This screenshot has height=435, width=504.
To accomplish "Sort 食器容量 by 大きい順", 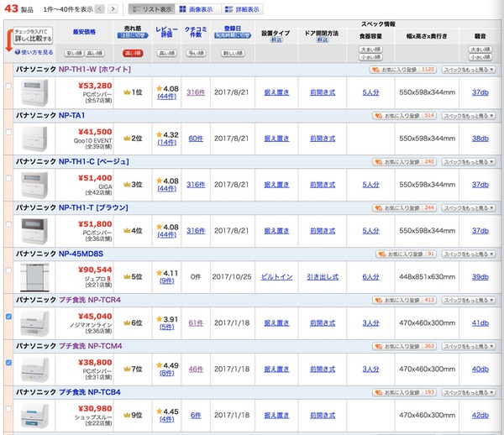I will click(x=370, y=50).
